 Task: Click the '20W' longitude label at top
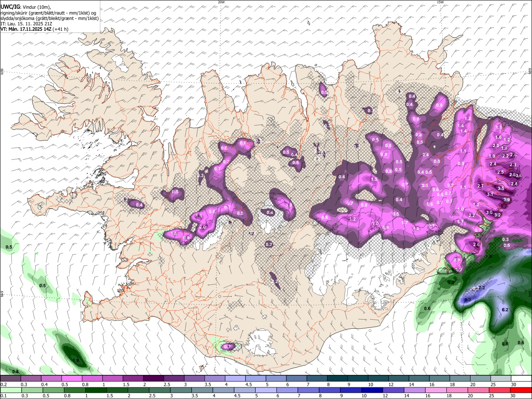click(221, 2)
